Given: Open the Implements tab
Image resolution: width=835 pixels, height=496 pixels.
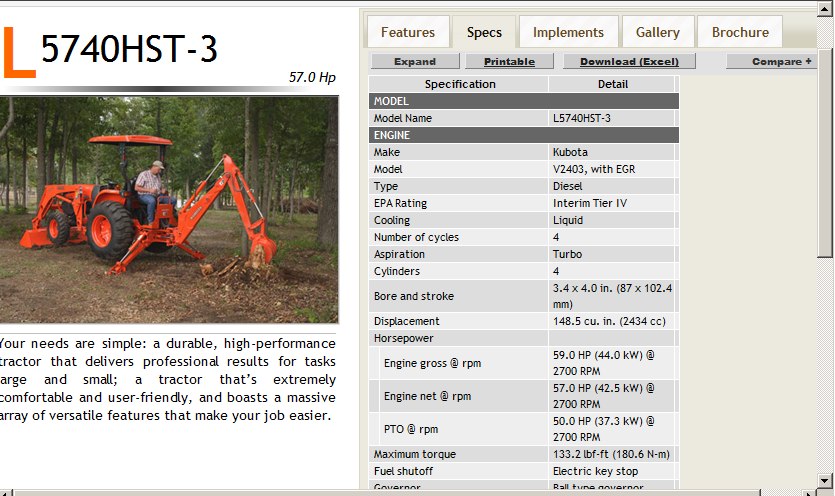Looking at the screenshot, I should (568, 32).
